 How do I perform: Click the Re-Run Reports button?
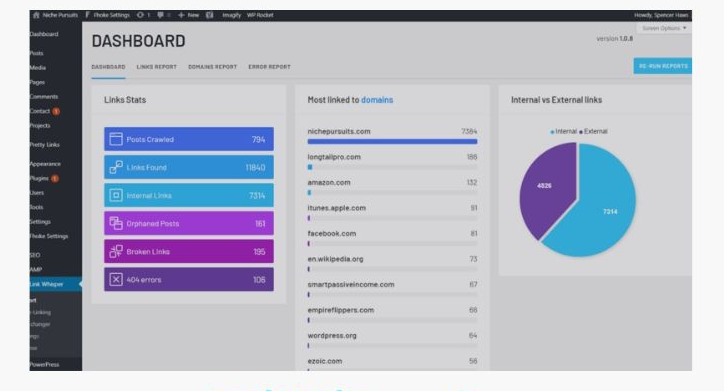(x=663, y=66)
